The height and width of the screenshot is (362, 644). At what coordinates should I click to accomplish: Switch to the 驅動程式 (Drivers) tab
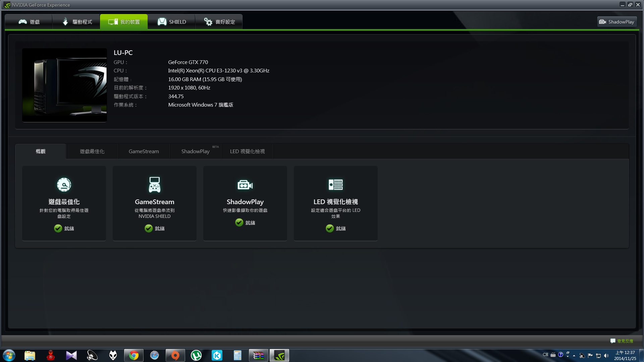pyautogui.click(x=76, y=22)
